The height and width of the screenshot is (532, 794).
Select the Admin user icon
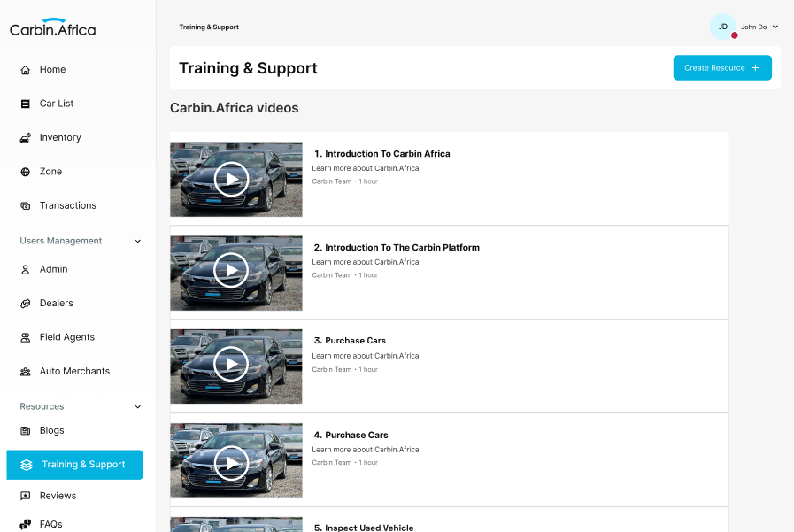26,269
